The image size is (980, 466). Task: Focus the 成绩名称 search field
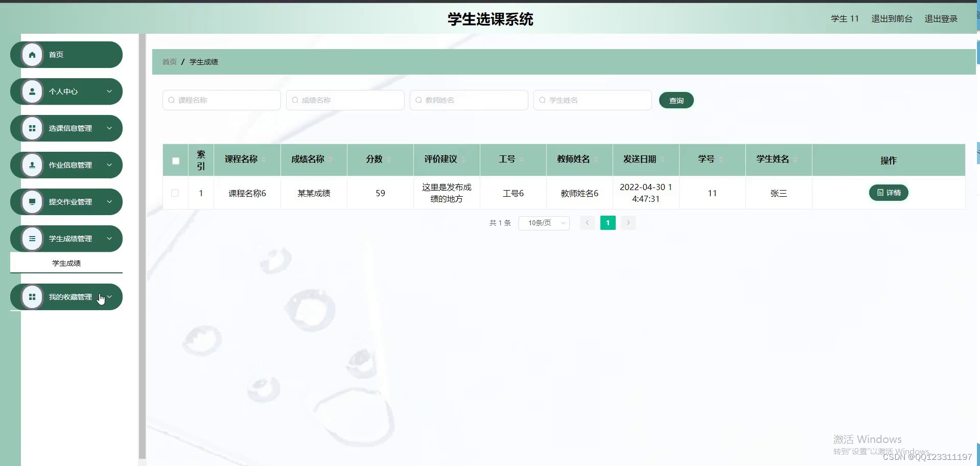point(345,100)
